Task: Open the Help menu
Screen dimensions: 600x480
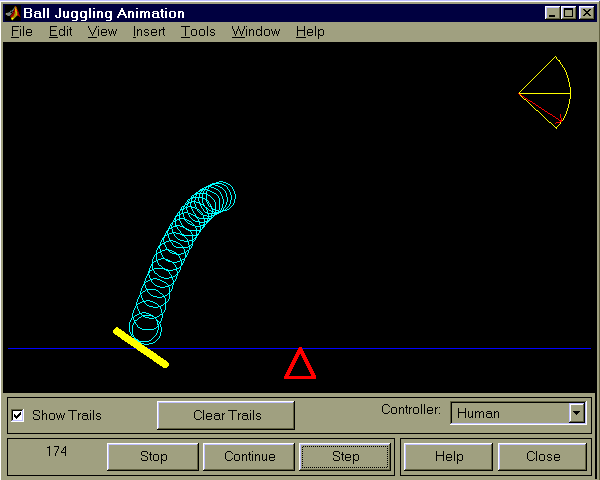Action: (310, 32)
